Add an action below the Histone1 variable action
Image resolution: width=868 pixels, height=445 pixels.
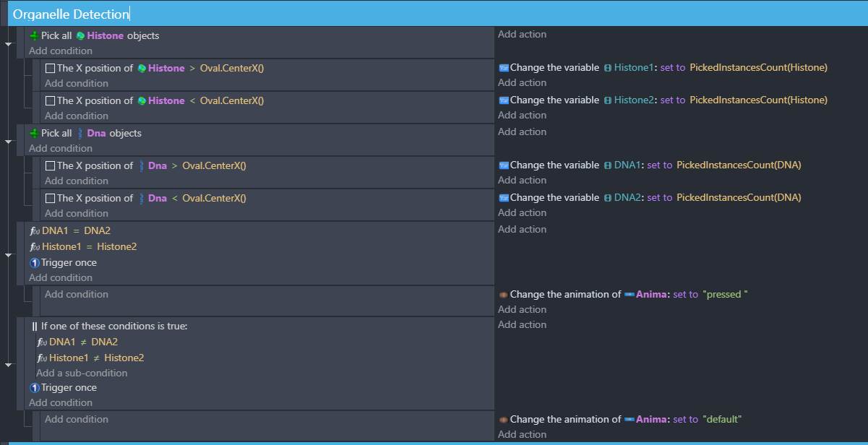point(522,82)
